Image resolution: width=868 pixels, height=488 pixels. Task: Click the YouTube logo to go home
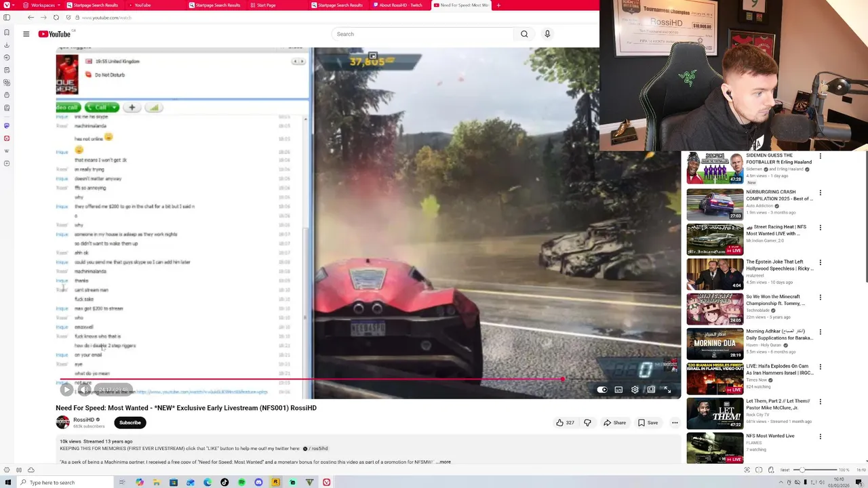[x=55, y=34]
